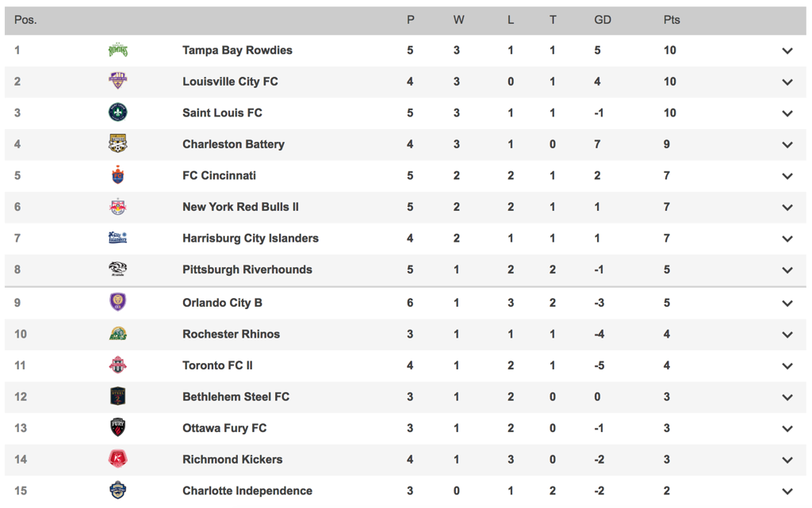The height and width of the screenshot is (508, 812).
Task: Select the Toronto FC II crest
Action: 117,365
